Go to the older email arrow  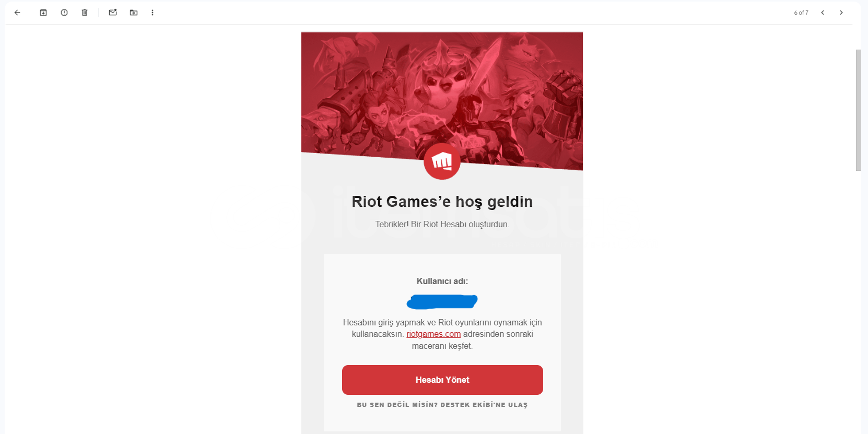click(841, 13)
